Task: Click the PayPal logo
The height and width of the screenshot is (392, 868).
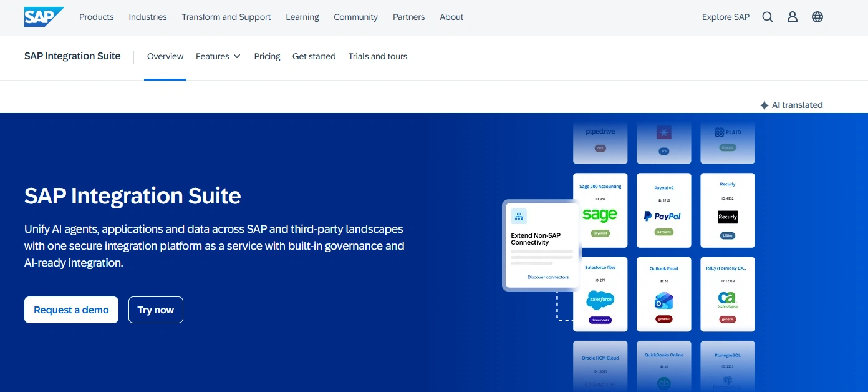Action: (662, 216)
